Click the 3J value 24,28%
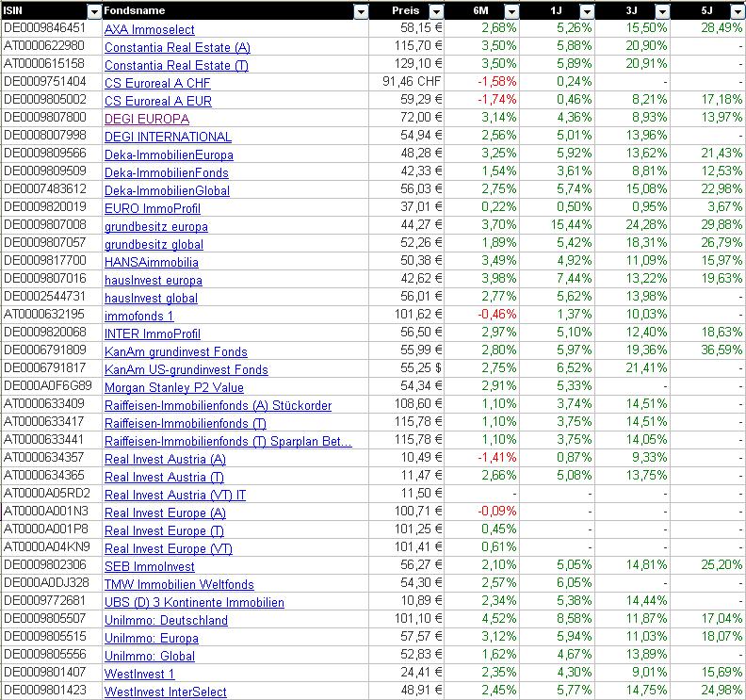 (646, 225)
